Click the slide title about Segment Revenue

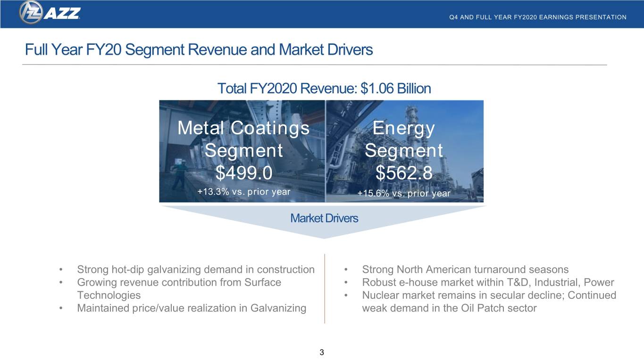(199, 49)
